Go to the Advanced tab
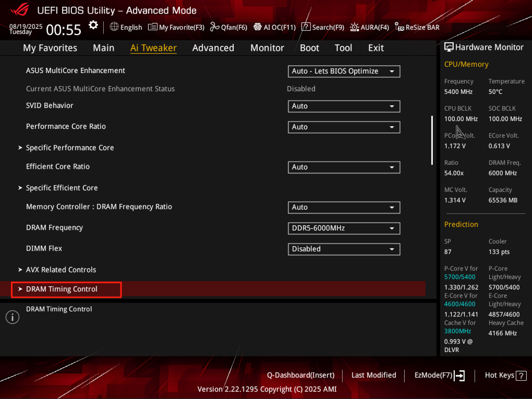The width and height of the screenshot is (532, 399). [213, 48]
